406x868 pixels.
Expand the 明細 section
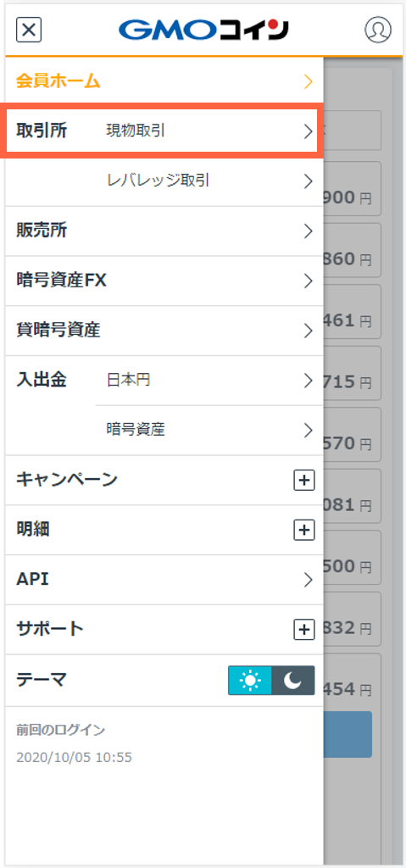164,530
